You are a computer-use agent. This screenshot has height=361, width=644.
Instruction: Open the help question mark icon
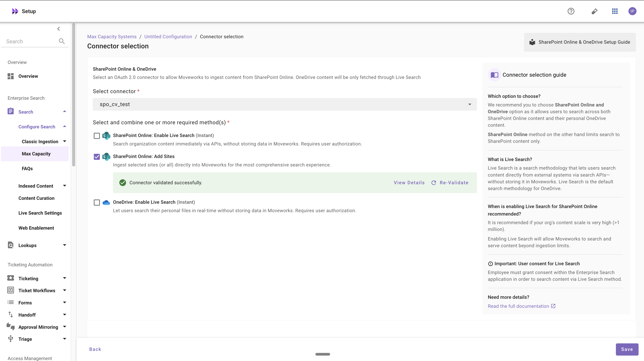571,11
